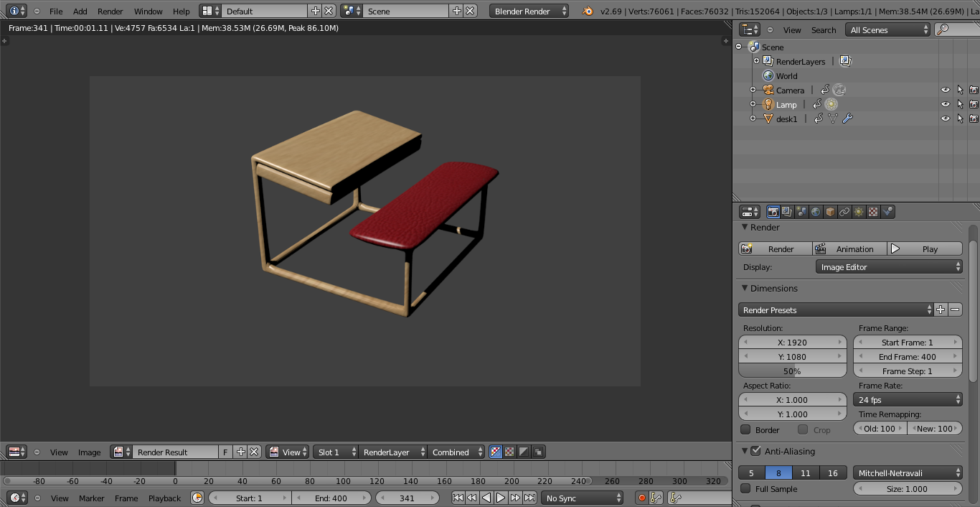Open the Add menu
The image size is (980, 507).
pyautogui.click(x=80, y=11)
